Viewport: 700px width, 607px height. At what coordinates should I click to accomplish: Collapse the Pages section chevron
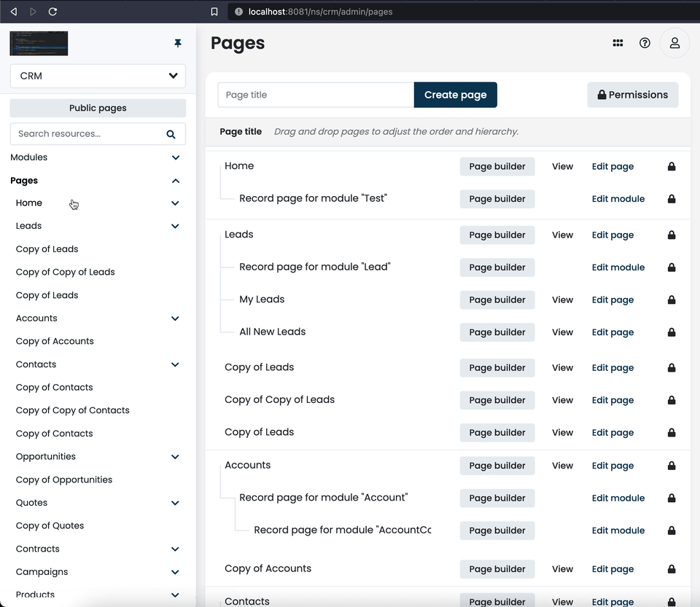[x=176, y=181]
